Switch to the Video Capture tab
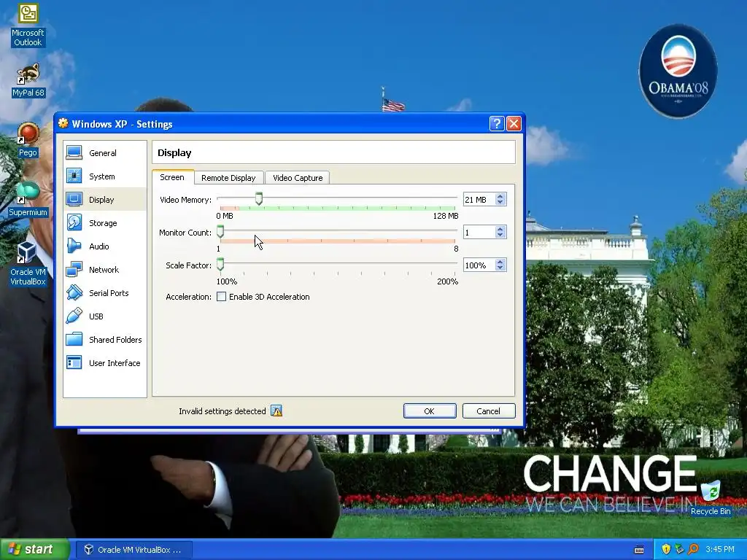Screen dimensions: 747x560 pos(298,178)
